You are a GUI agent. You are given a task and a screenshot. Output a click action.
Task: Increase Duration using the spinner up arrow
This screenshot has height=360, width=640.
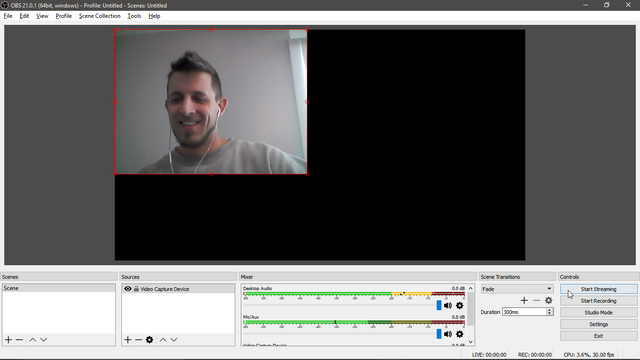[549, 310]
